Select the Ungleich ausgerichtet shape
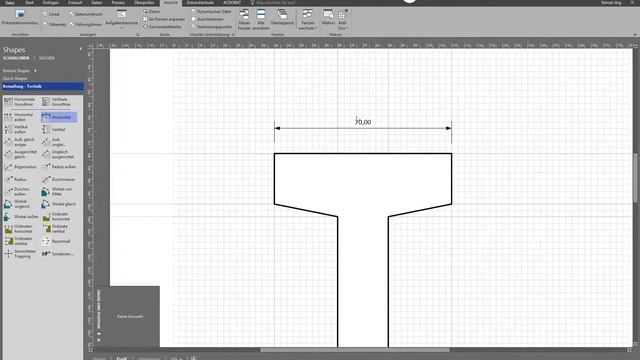This screenshot has width=640, height=360. click(58, 154)
